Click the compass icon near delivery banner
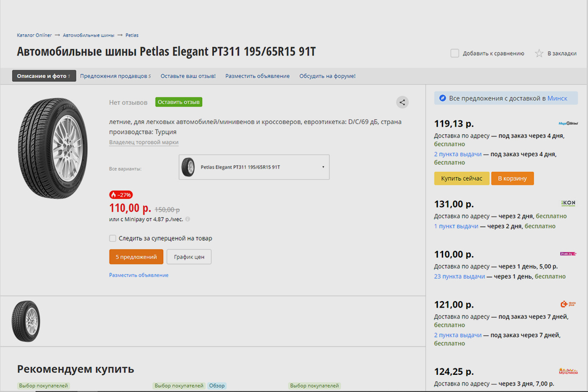This screenshot has width=588, height=392. point(443,98)
